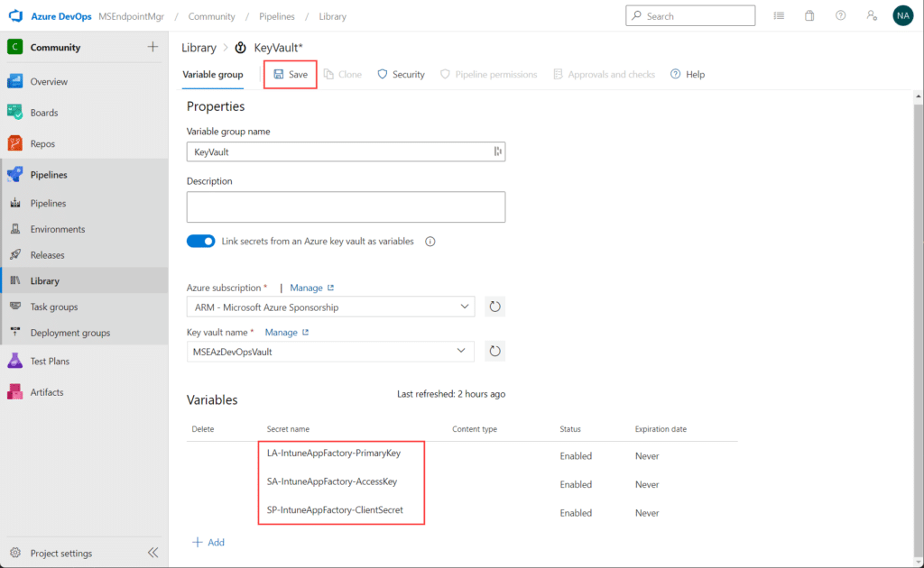Open the work items list icon in header
The image size is (924, 568).
click(779, 16)
